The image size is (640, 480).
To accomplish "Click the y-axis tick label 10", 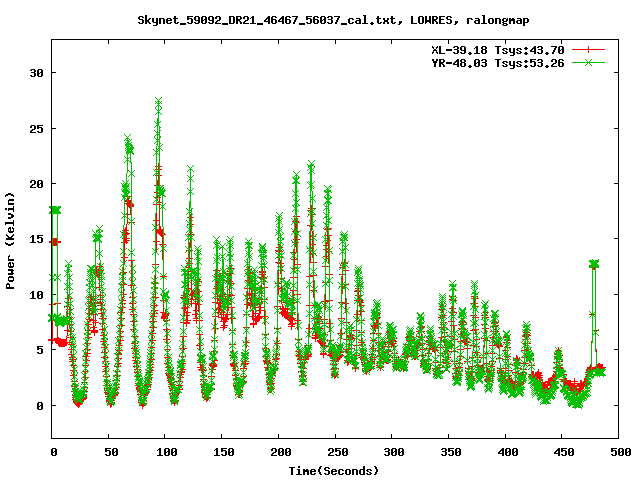I will coord(36,295).
